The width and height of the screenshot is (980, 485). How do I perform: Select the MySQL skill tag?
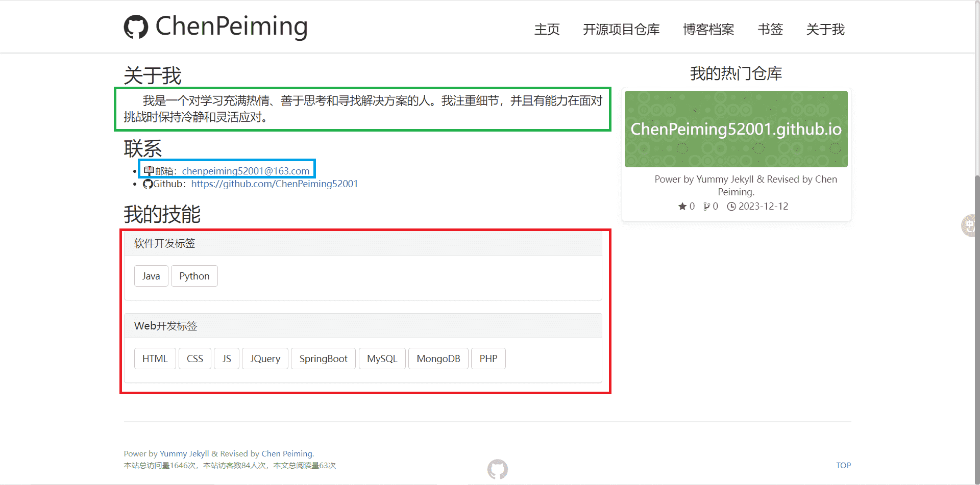(x=382, y=359)
